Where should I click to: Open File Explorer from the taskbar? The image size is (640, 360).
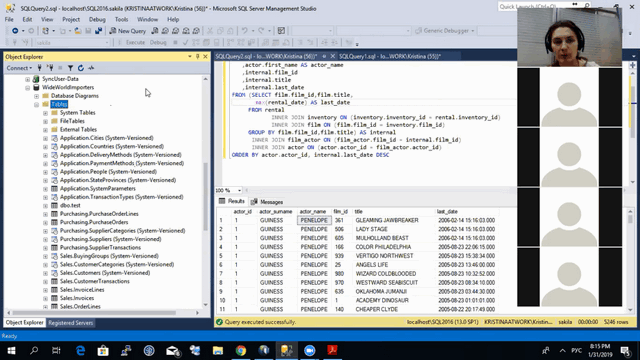coord(218,350)
